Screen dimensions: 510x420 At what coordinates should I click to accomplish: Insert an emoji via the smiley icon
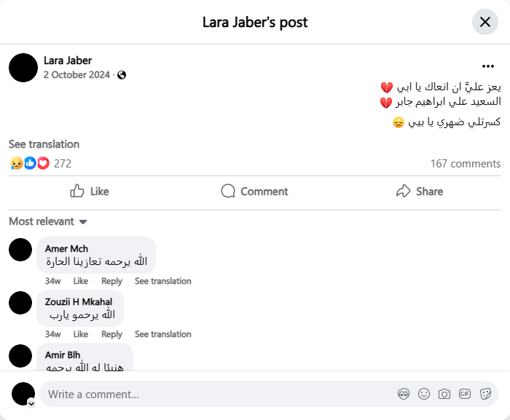point(424,394)
